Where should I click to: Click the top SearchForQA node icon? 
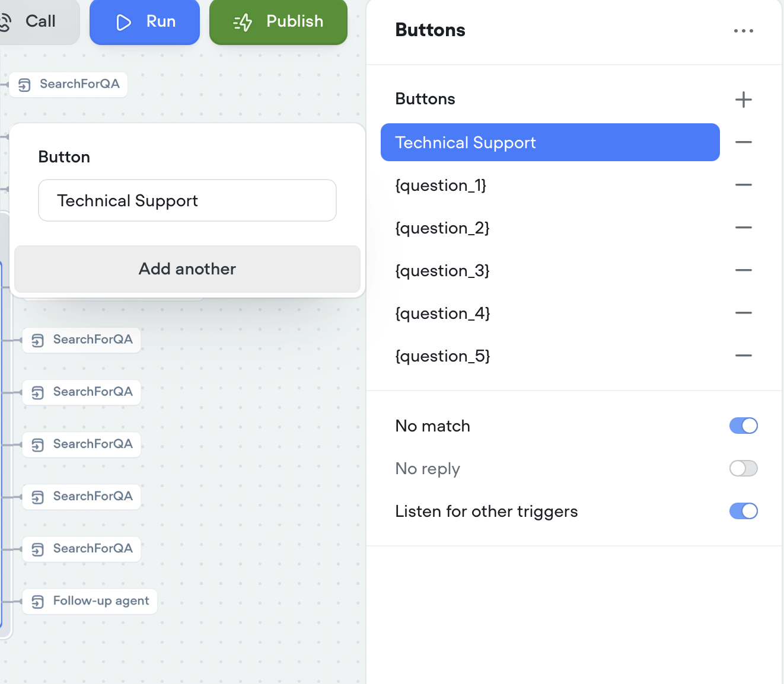click(x=24, y=85)
